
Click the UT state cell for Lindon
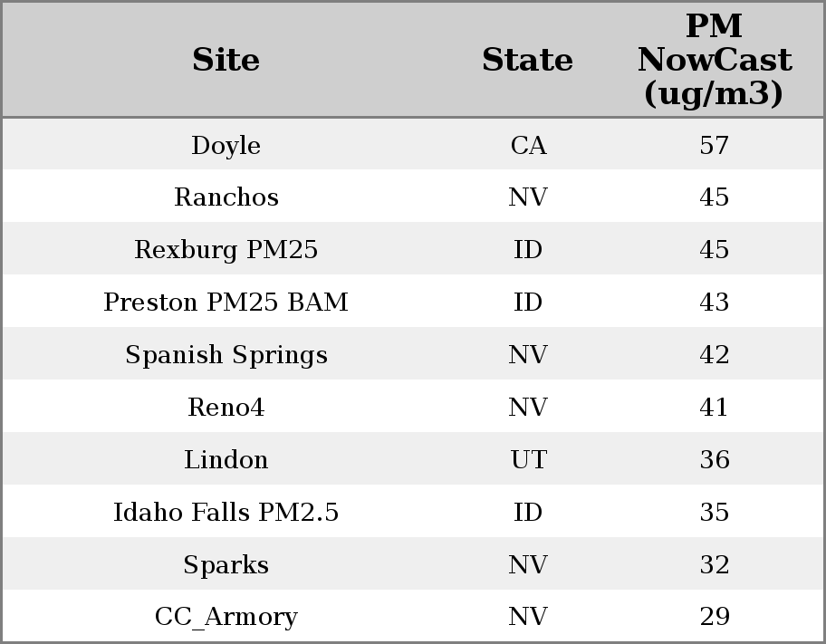[x=528, y=460]
